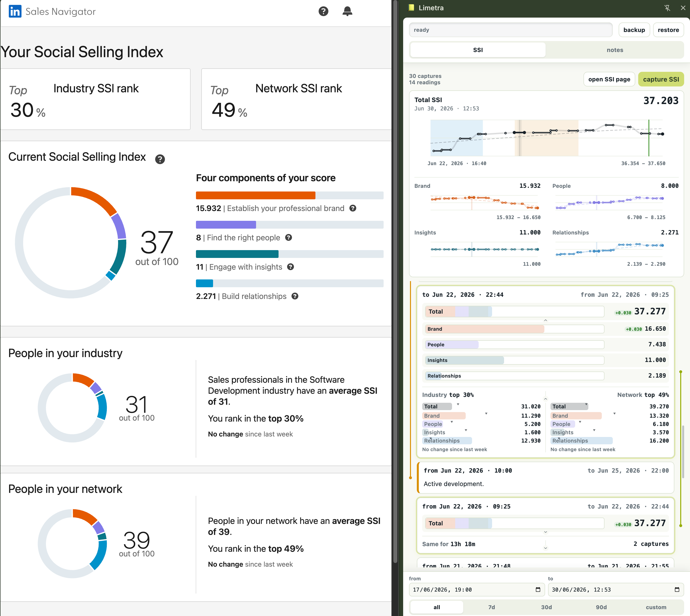This screenshot has width=690, height=616.
Task: Click the orange brand progress bar in Sales Navigator
Action: tap(255, 195)
